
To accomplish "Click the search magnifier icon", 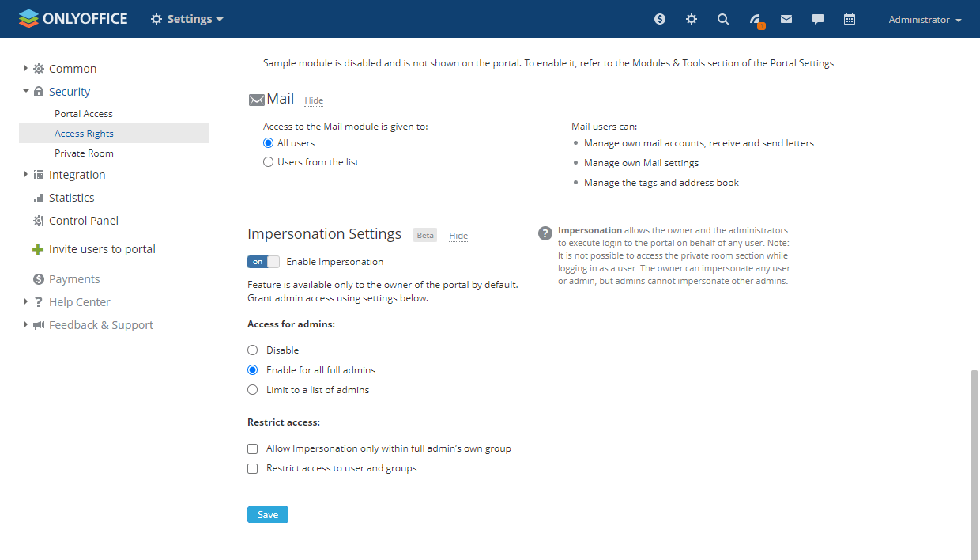I will (723, 19).
